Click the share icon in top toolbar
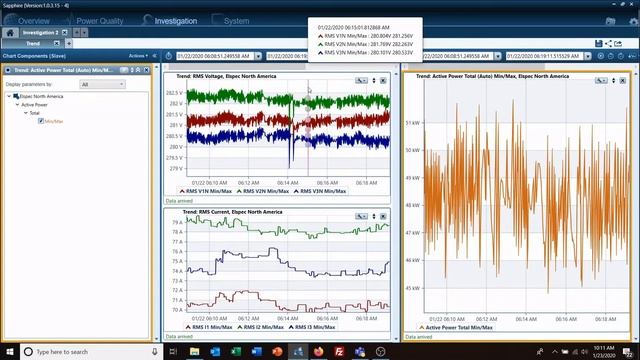Image resolution: width=640 pixels, height=360 pixels. [608, 43]
